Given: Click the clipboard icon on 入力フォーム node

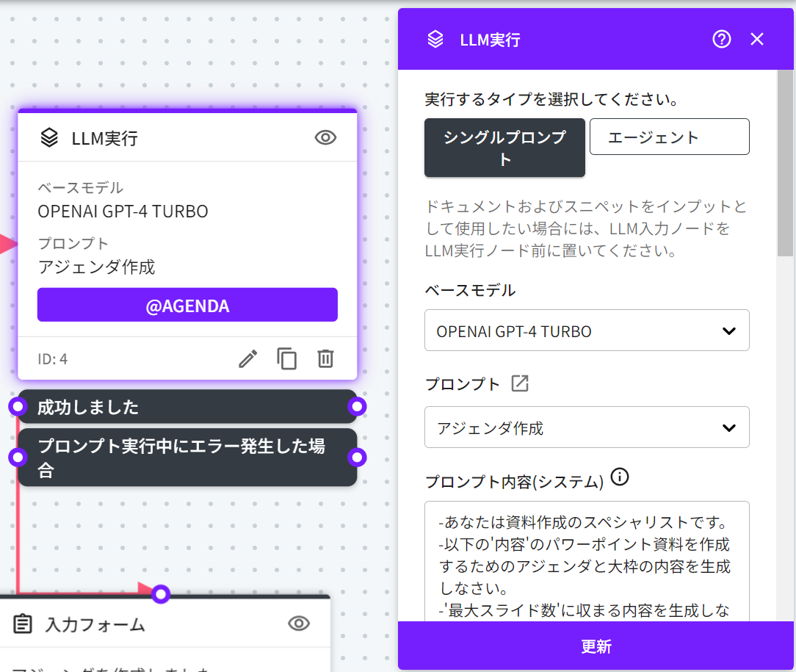Looking at the screenshot, I should click(x=23, y=624).
